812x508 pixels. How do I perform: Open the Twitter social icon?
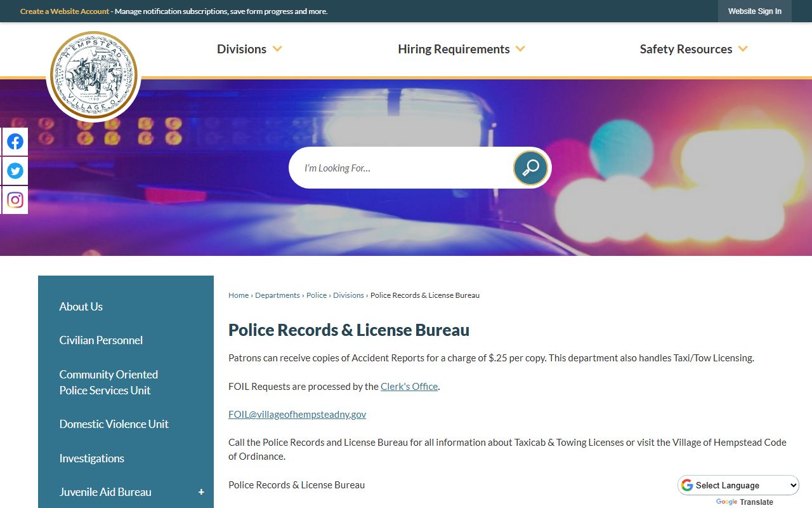click(15, 171)
